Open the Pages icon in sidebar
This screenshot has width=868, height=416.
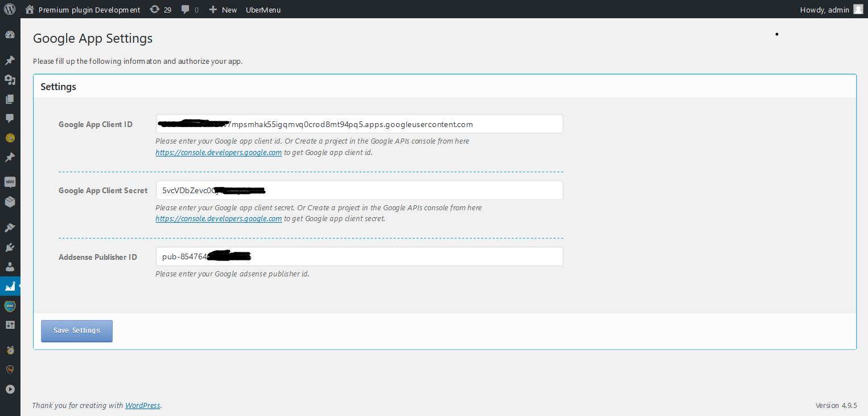[10, 99]
